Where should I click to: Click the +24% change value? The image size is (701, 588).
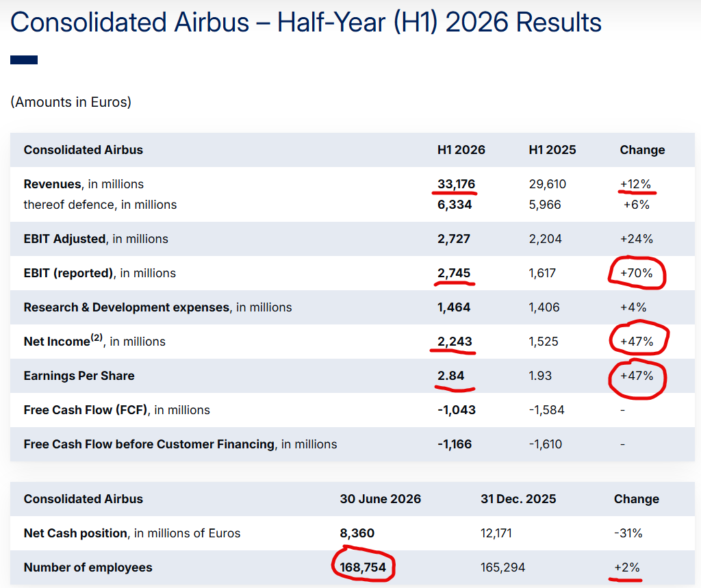[x=637, y=239]
